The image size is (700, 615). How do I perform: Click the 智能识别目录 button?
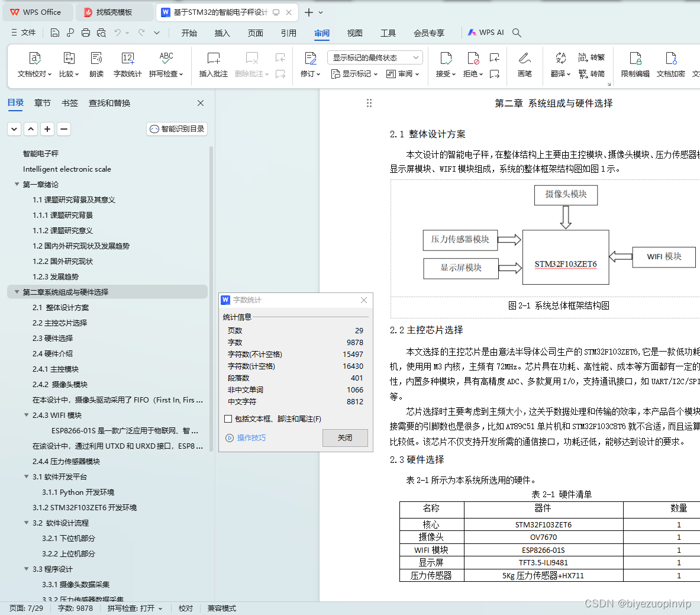click(177, 129)
